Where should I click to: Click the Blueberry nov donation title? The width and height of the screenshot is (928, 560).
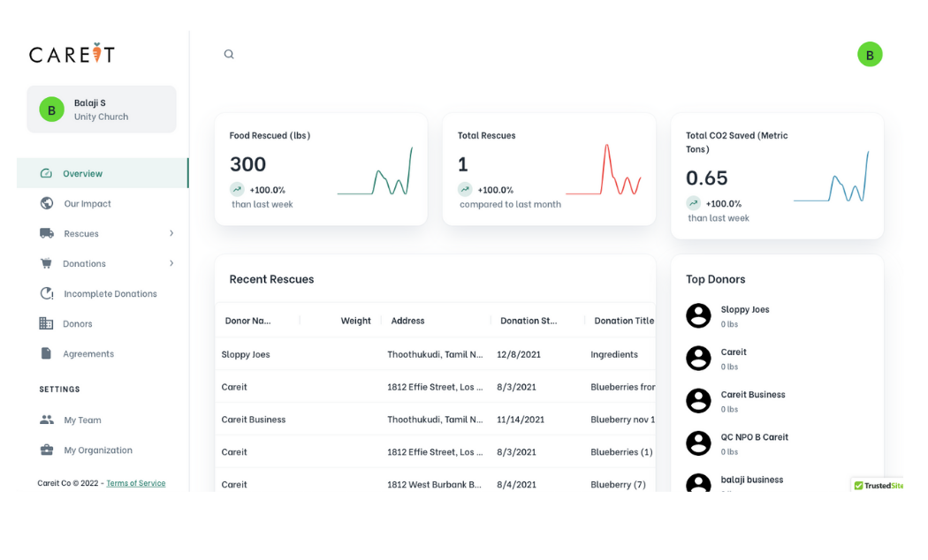pos(622,420)
